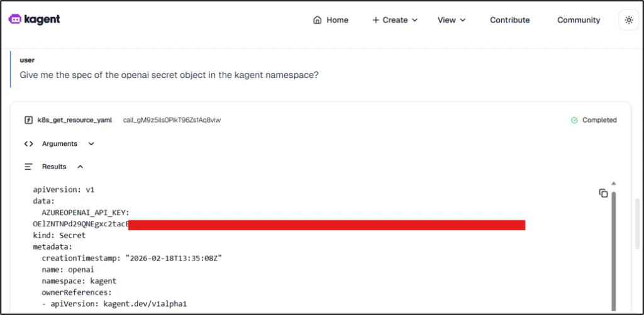Click the creationTimestamp value line
This screenshot has width=644, height=315.
pyautogui.click(x=132, y=259)
